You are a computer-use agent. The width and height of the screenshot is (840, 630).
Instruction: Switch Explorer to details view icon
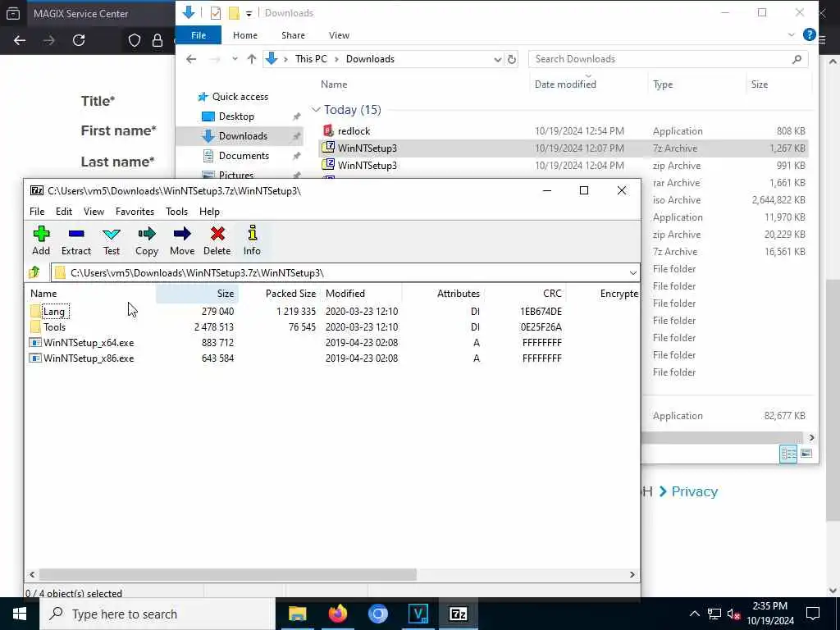(788, 454)
